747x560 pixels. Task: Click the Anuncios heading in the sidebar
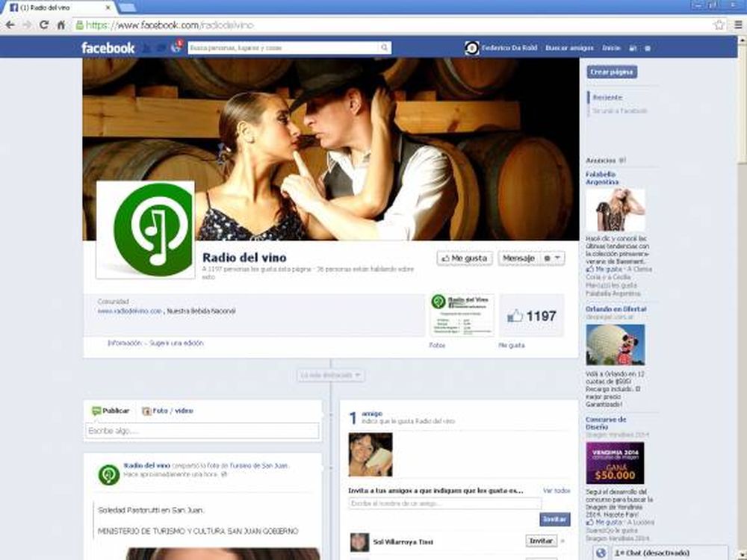click(x=601, y=161)
